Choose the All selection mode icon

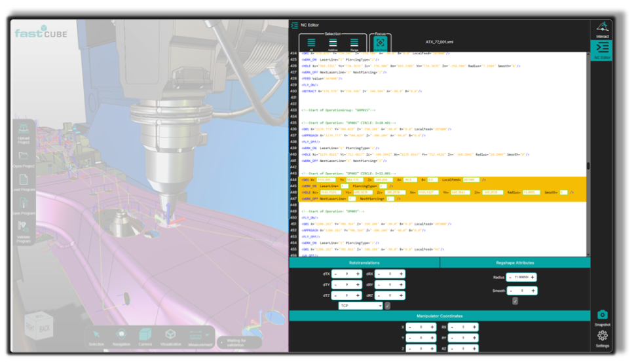[x=311, y=43]
